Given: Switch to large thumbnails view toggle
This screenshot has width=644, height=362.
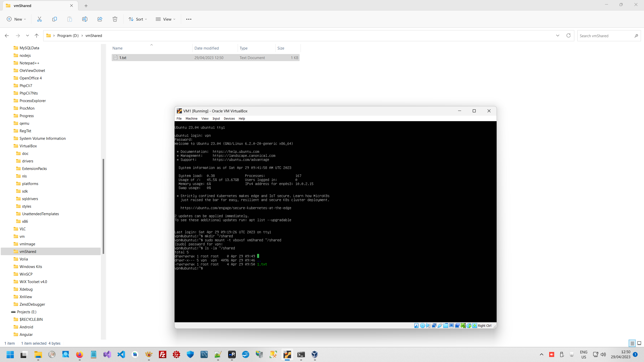Looking at the screenshot, I should click(x=639, y=343).
